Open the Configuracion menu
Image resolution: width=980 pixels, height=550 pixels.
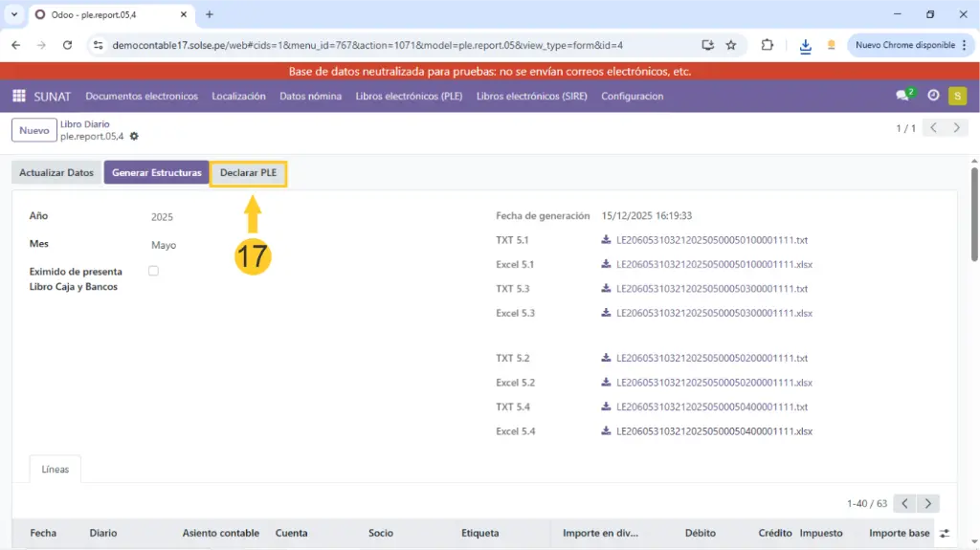(x=632, y=96)
